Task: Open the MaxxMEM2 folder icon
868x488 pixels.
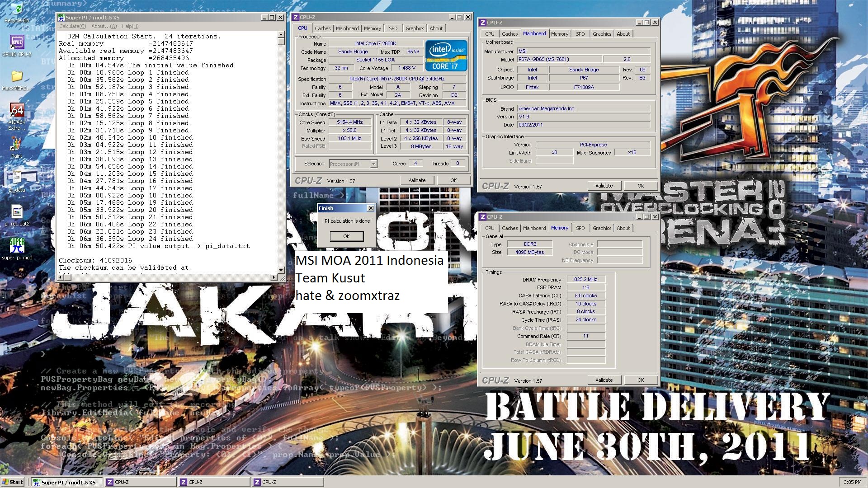Action: coord(17,77)
